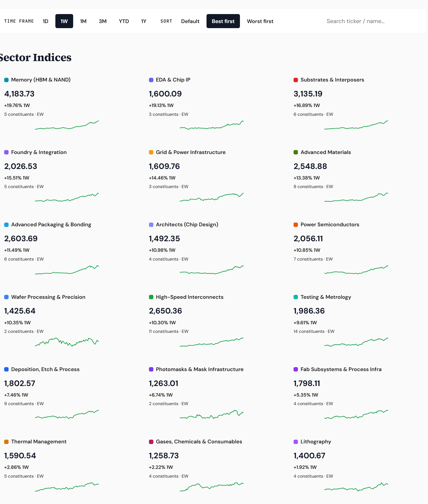The width and height of the screenshot is (428, 504).
Task: Select the 1D time frame
Action: (45, 21)
